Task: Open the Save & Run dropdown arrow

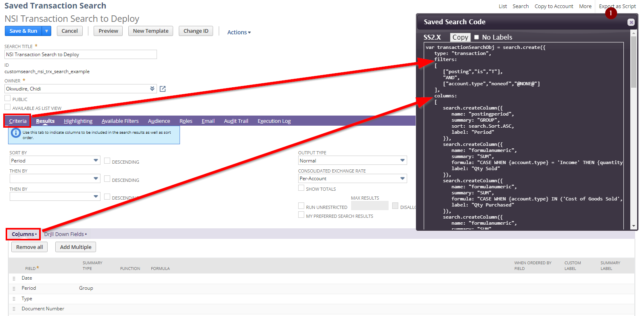Action: tap(46, 31)
